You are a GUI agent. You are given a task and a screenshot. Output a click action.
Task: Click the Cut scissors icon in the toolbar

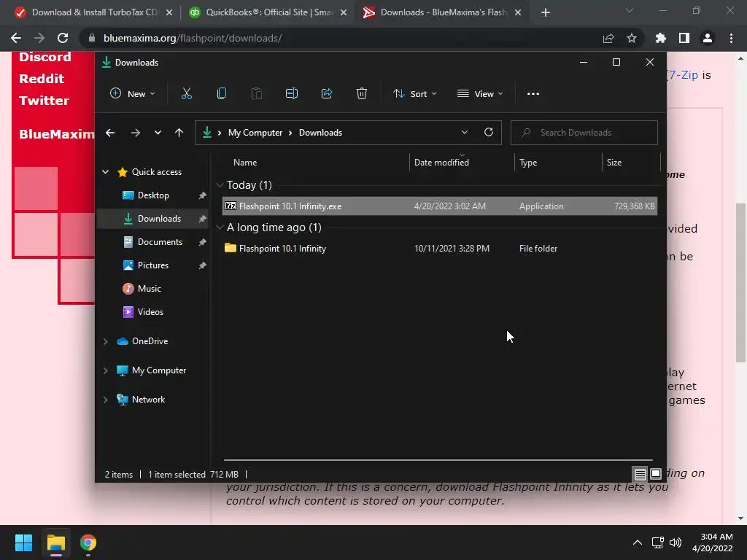[186, 94]
